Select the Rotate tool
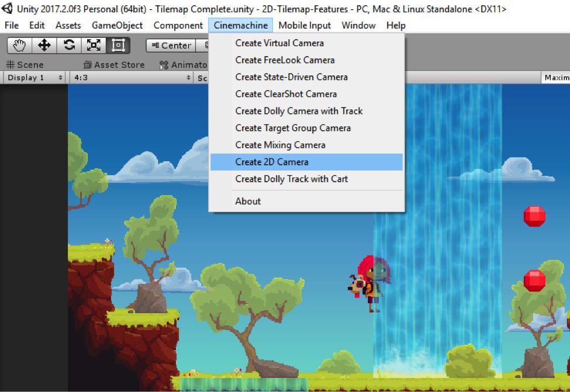 point(69,46)
